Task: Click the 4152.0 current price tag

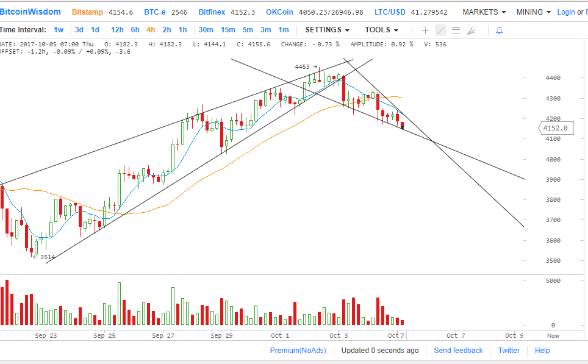Action: 555,128
